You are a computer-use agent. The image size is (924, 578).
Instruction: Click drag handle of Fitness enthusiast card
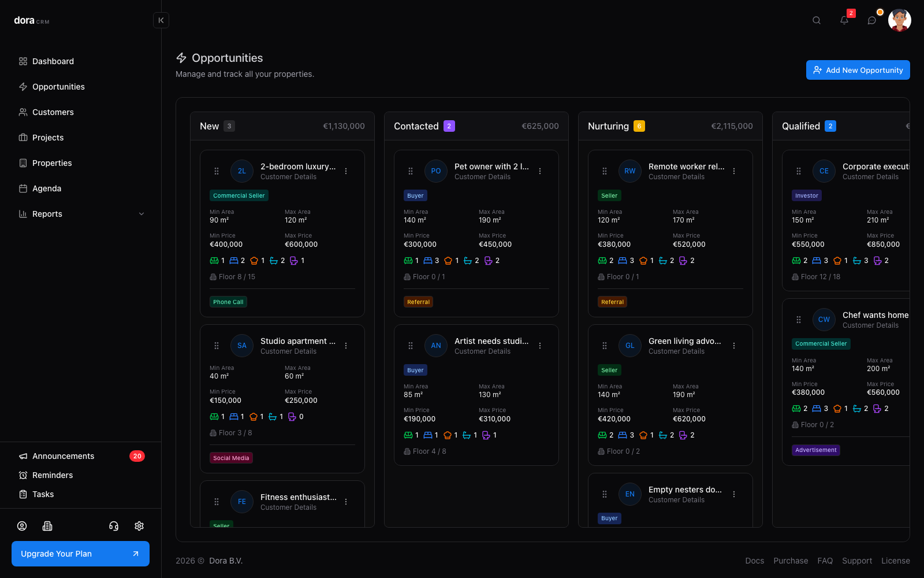[x=217, y=502]
